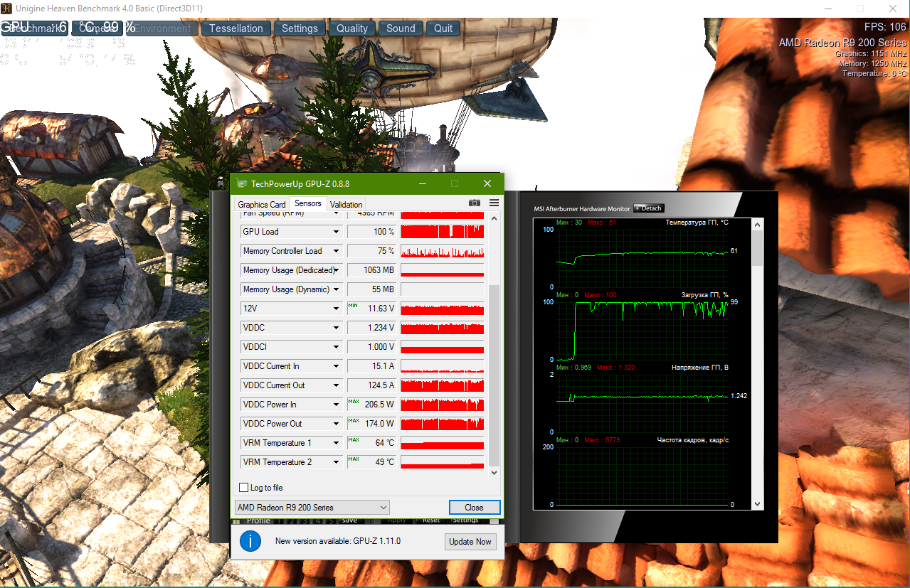The width and height of the screenshot is (910, 588).
Task: Open the AMD Radeon R9 200 Series selector
Action: pyautogui.click(x=312, y=508)
